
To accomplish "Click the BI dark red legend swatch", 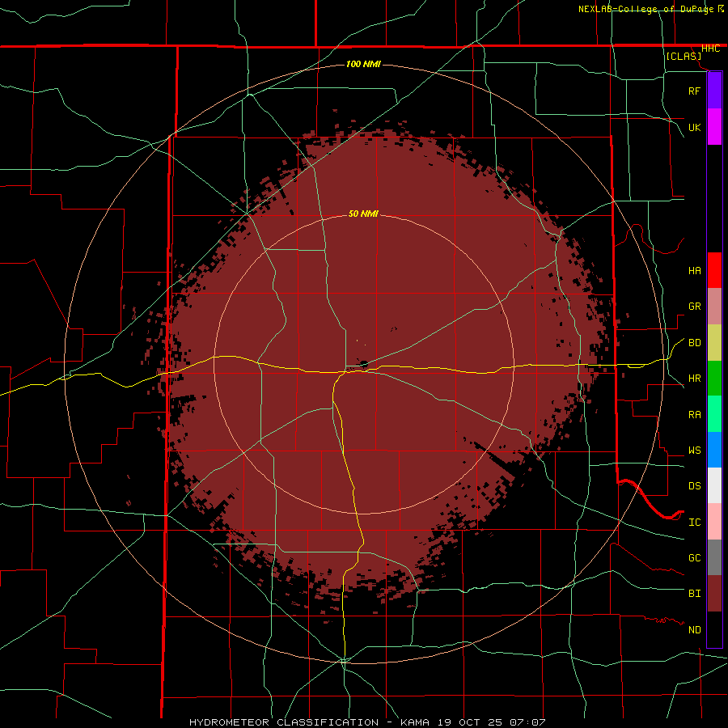I will pos(714,594).
